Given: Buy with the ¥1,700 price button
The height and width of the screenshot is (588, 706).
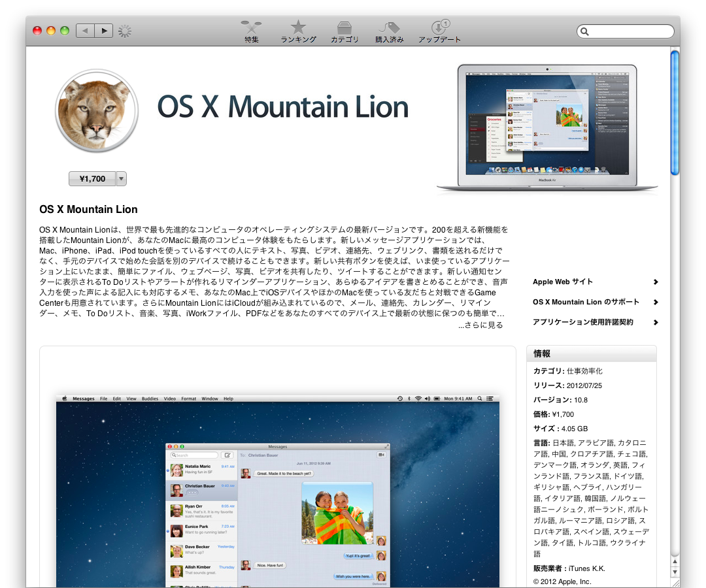Looking at the screenshot, I should coord(92,178).
